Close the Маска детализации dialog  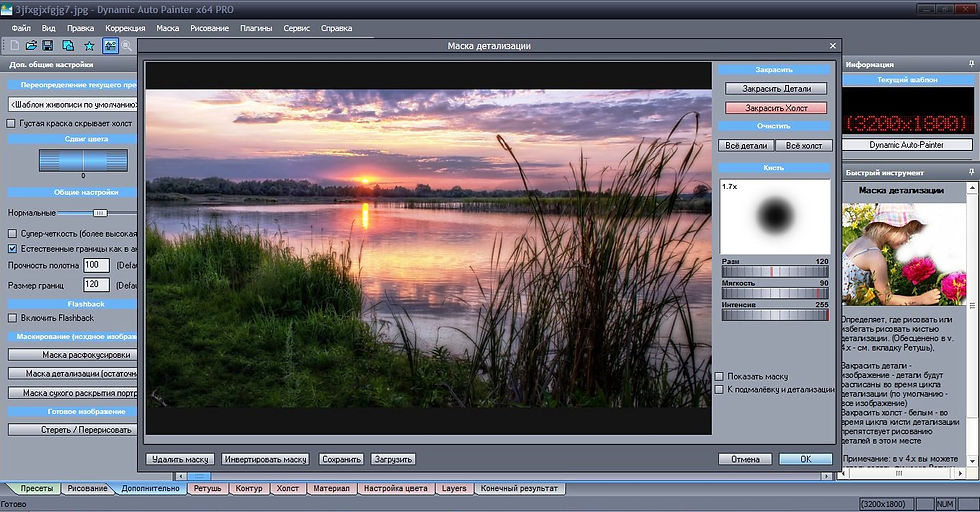coord(832,46)
